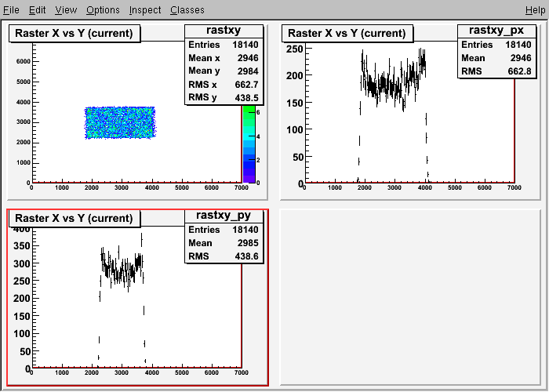
Task: Select the empty fourth canvas pad
Action: 410,297
